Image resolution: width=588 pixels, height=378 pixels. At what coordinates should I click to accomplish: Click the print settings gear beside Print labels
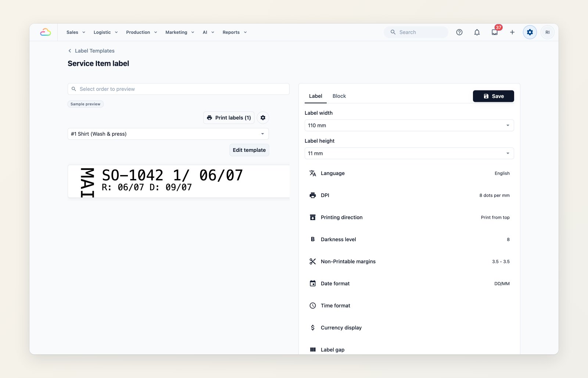[x=263, y=118]
